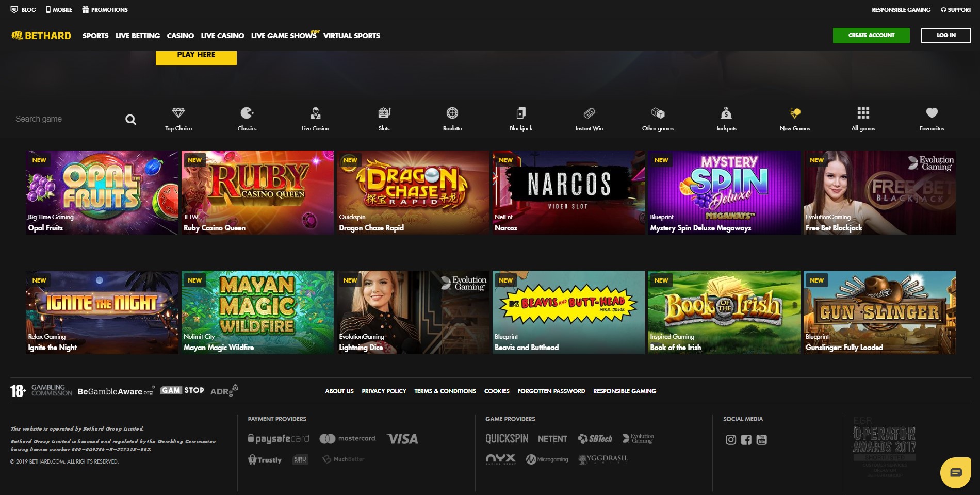Click the Trustly payment logo
The image size is (980, 495).
[265, 459]
